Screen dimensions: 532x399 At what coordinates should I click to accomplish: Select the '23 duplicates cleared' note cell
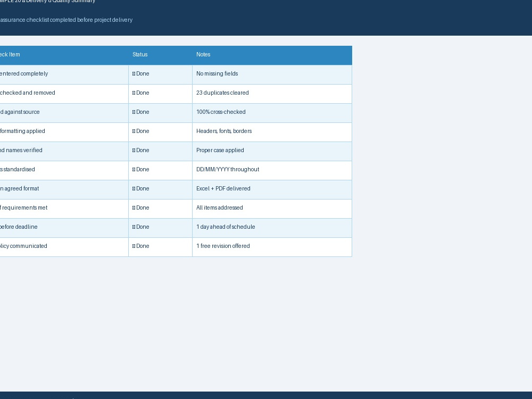point(272,93)
